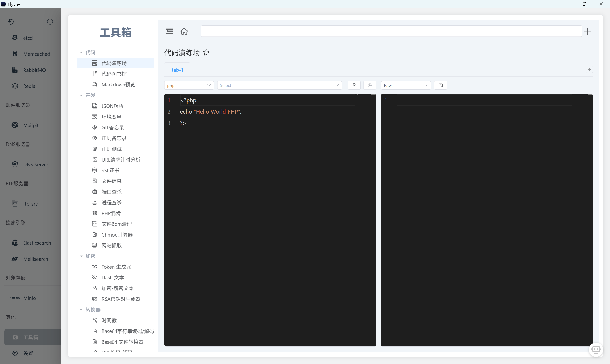
Task: Select the Elasticsearch service icon
Action: (15, 243)
